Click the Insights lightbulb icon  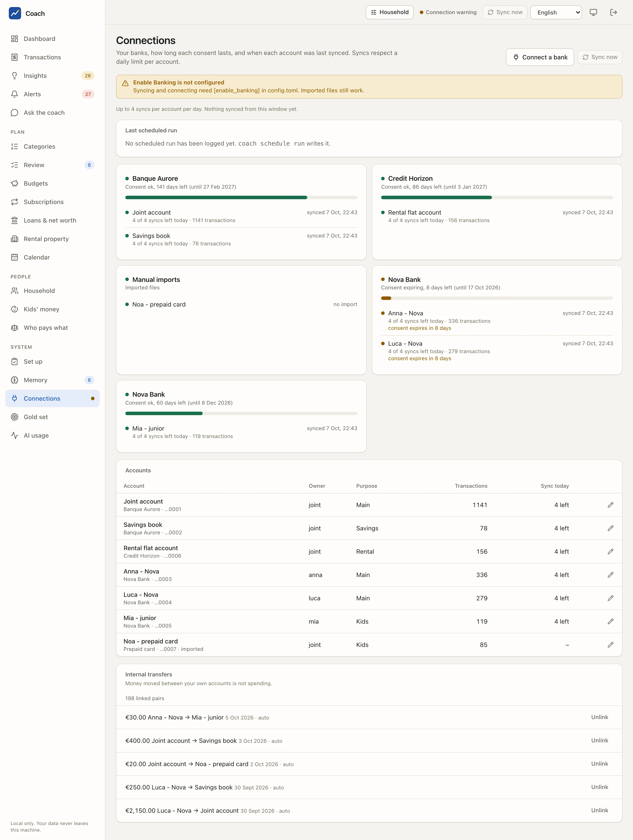click(15, 76)
